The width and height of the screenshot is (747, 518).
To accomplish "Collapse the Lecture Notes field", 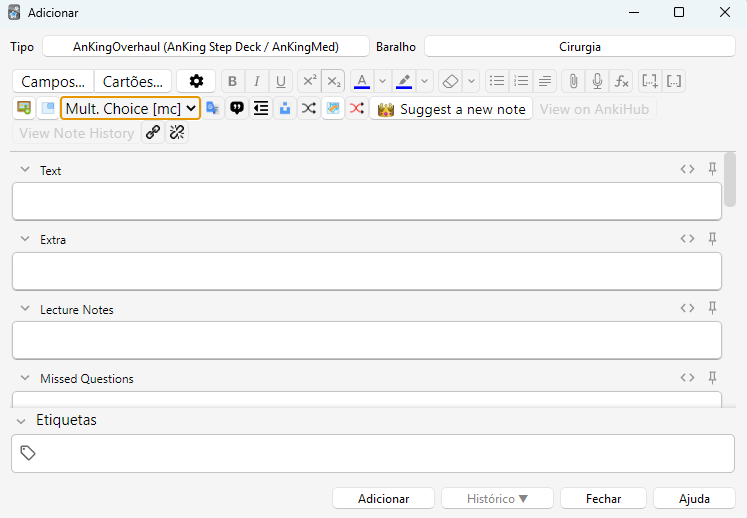I will pos(25,310).
